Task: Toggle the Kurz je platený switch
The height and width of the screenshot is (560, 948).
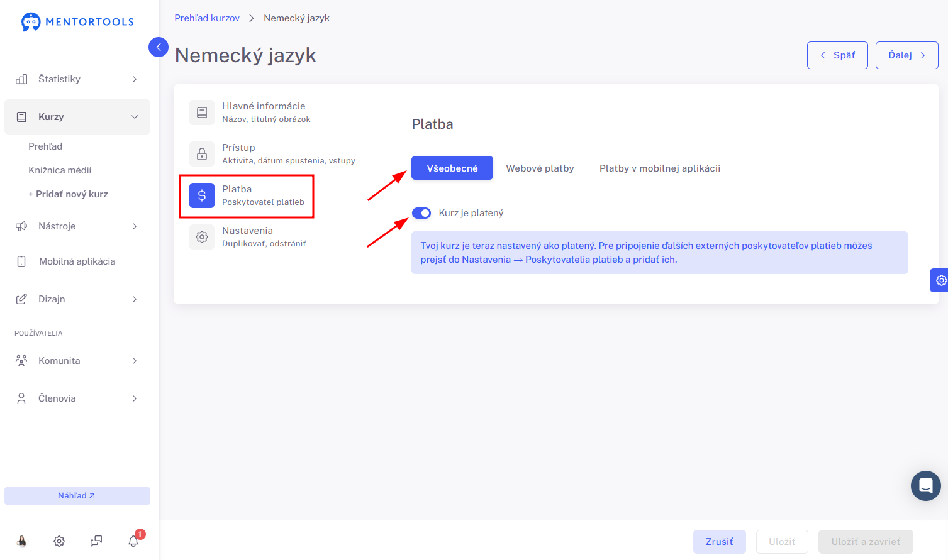Action: tap(421, 213)
